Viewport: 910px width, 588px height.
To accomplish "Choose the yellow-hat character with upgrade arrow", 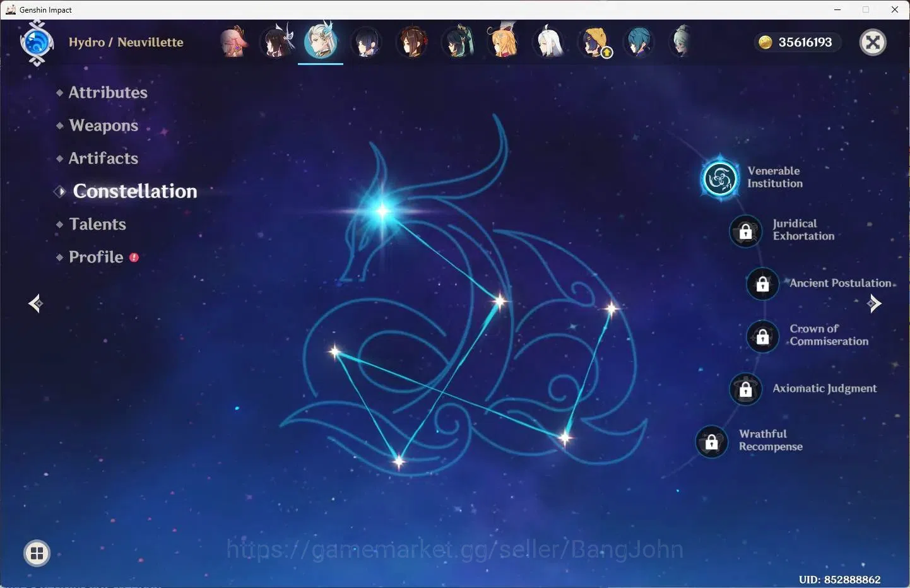I will click(595, 43).
